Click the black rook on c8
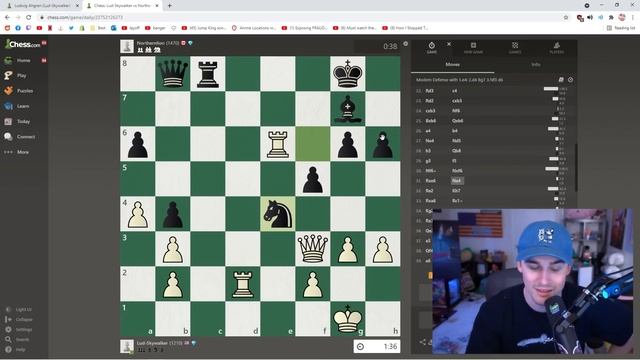640x360 pixels. click(x=208, y=74)
